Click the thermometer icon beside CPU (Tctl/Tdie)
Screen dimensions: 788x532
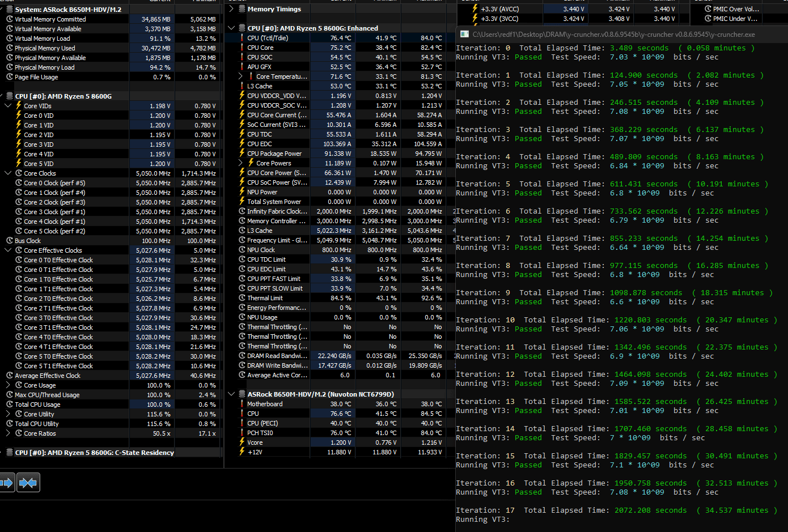[242, 38]
